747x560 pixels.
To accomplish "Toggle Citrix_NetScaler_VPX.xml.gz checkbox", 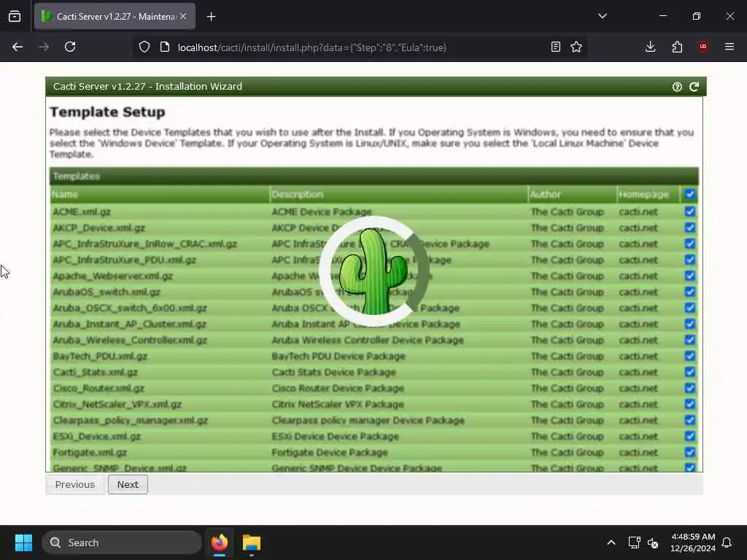I will (690, 404).
